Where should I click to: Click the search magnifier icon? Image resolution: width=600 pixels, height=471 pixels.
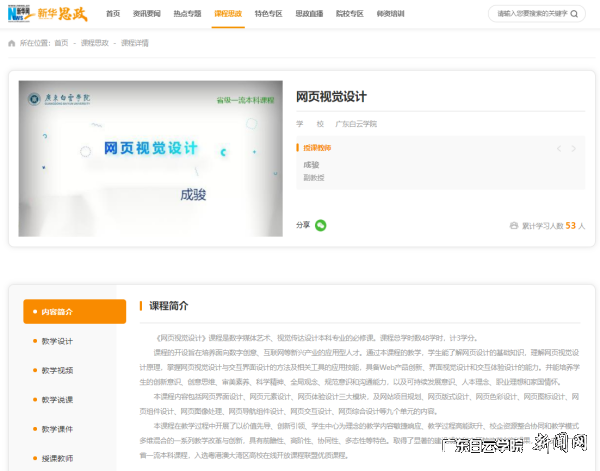(575, 14)
